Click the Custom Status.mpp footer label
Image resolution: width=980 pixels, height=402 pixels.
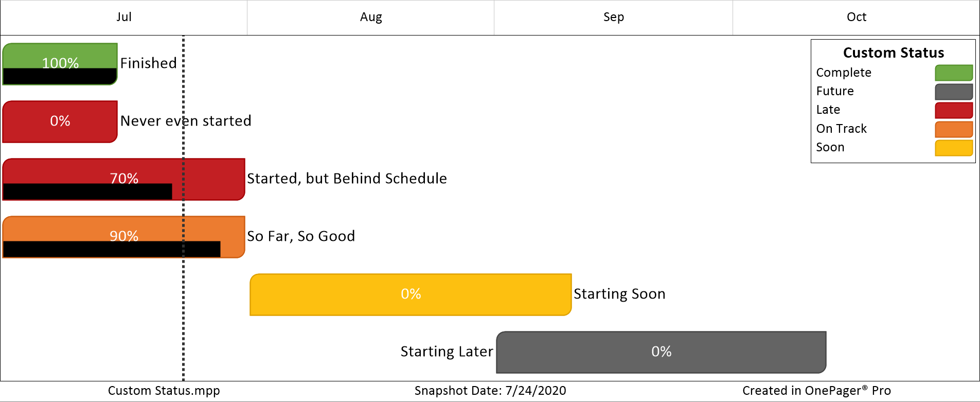[164, 391]
